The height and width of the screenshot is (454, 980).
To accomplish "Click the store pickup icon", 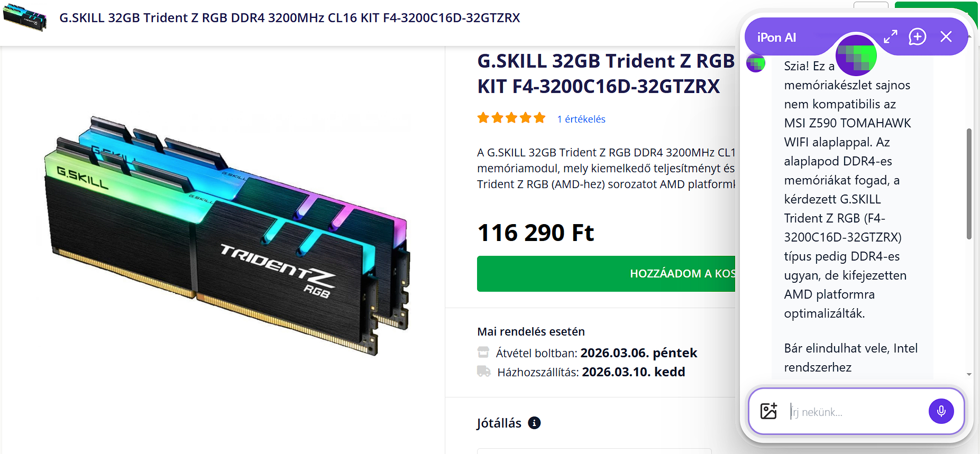I will point(483,352).
